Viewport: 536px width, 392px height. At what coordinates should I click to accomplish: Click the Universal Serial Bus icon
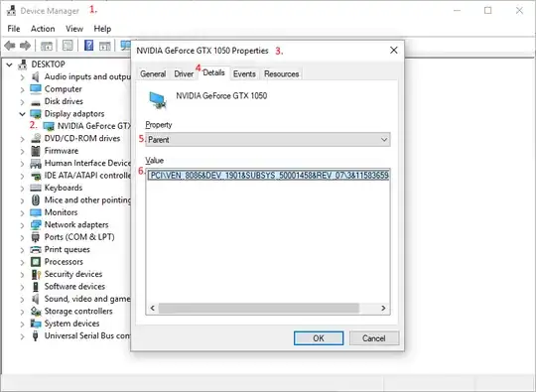coord(36,336)
